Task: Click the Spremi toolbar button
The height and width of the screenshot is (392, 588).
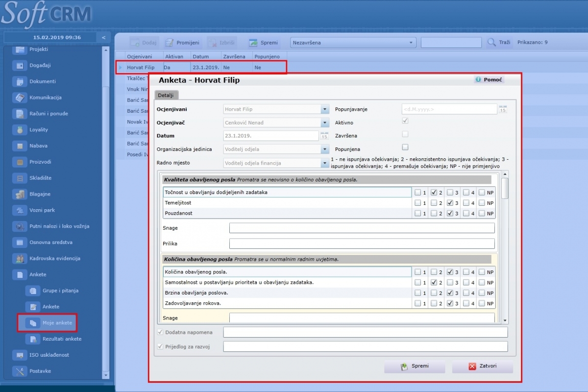Action: pyautogui.click(x=263, y=43)
